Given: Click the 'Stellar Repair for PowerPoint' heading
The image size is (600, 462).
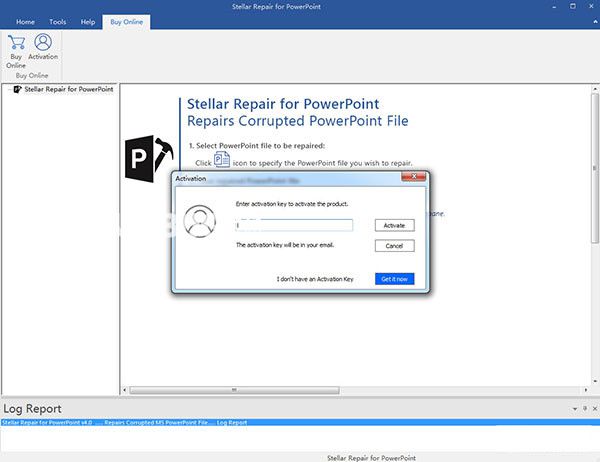Looking at the screenshot, I should [x=283, y=104].
